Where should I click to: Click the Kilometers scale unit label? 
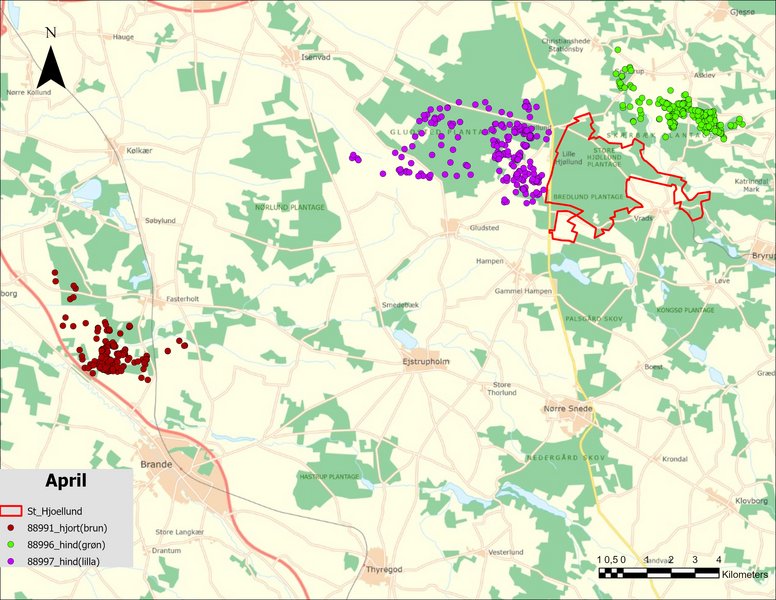[744, 575]
